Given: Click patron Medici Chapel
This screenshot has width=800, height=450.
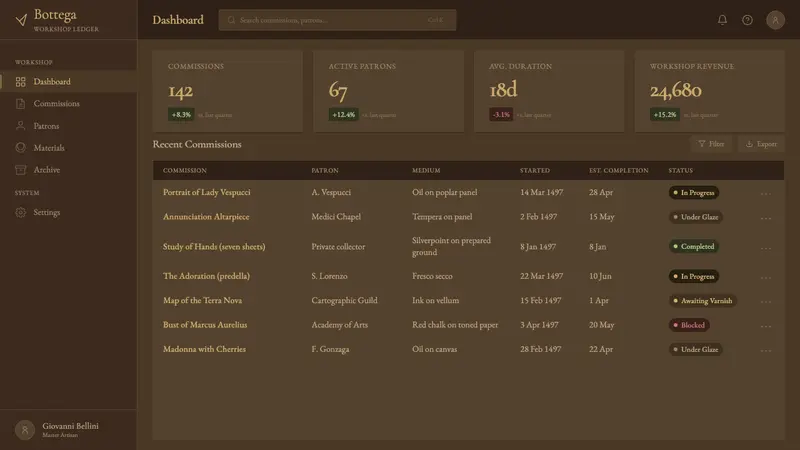Looking at the screenshot, I should (x=336, y=217).
